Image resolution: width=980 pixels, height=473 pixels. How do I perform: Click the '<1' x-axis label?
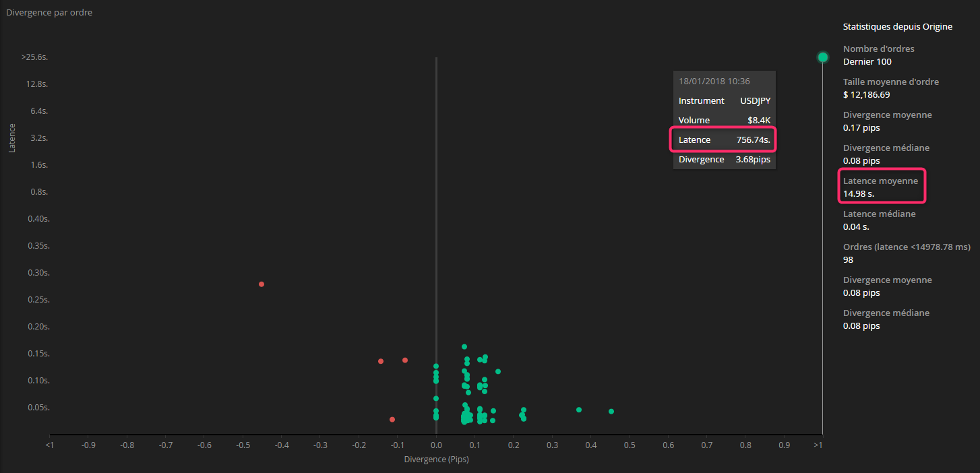pos(49,445)
